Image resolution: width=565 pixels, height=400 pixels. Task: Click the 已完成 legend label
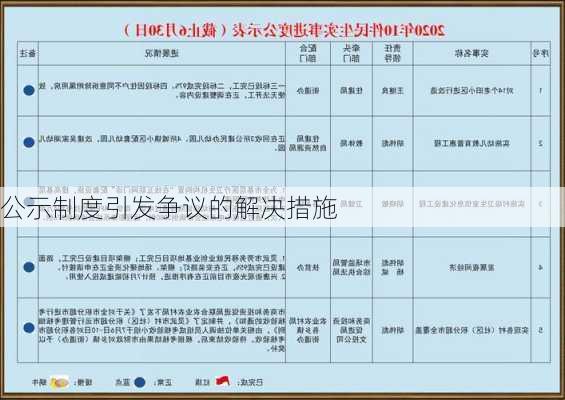point(250,382)
